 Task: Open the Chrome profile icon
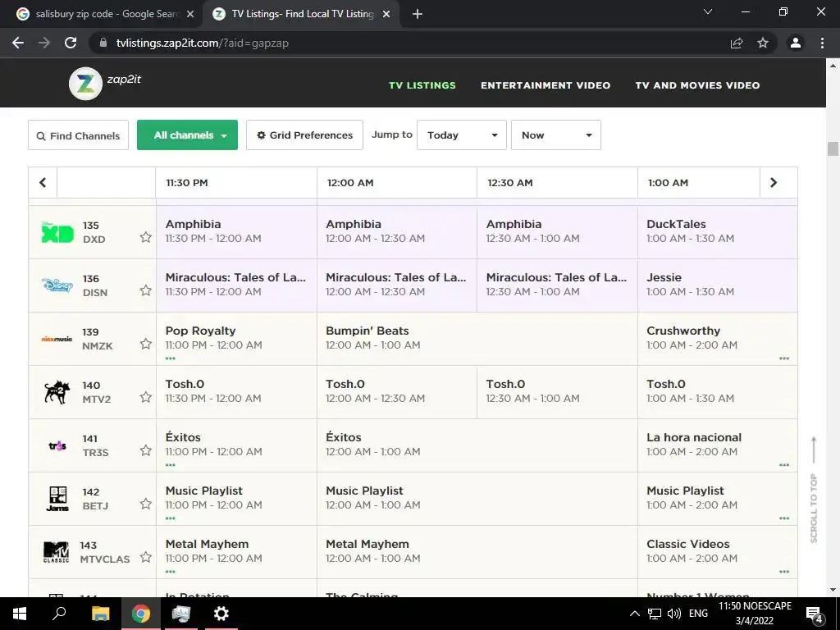coord(796,43)
